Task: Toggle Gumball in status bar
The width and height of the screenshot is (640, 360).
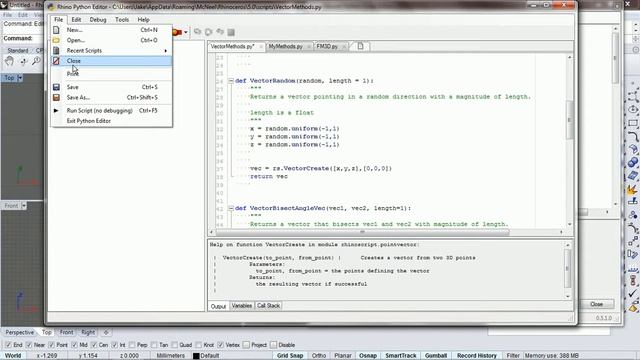Action: [436, 356]
